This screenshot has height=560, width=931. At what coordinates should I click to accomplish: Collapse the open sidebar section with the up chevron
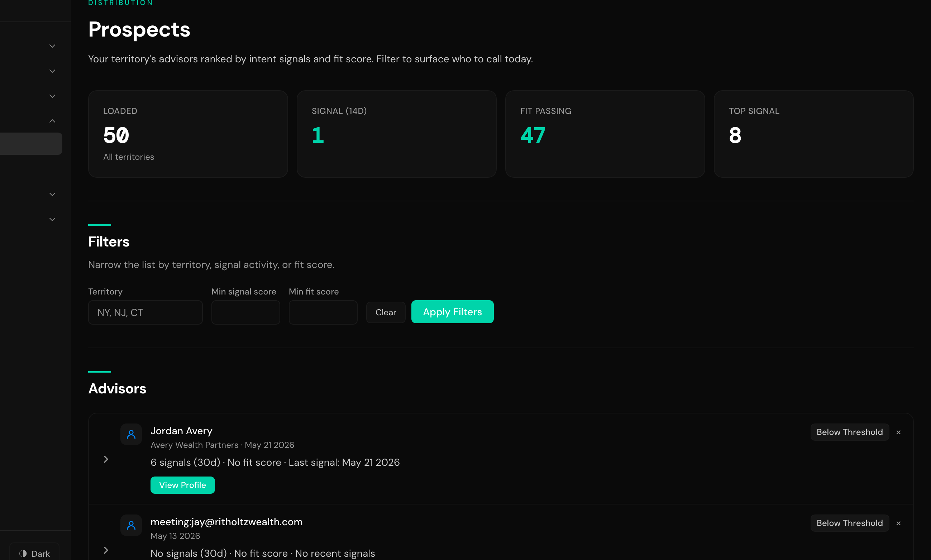(x=52, y=121)
